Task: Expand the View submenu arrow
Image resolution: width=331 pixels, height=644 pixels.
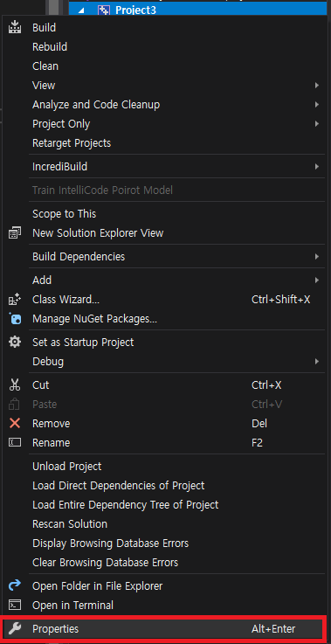Action: [317, 86]
